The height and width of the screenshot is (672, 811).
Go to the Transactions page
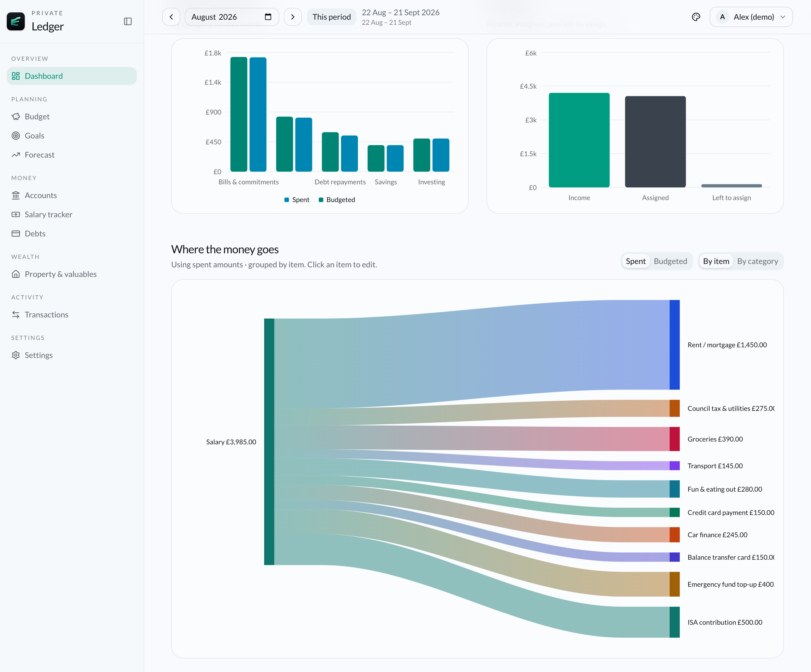coord(72,315)
